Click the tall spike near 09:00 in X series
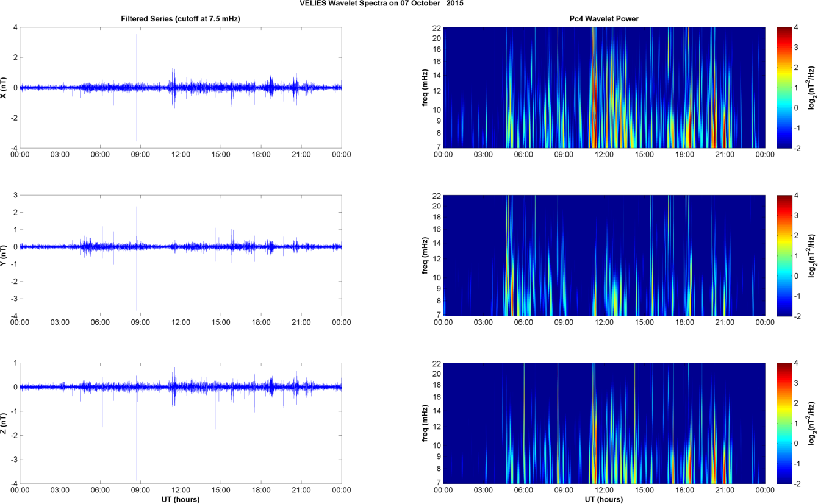The image size is (818, 504). (x=137, y=61)
